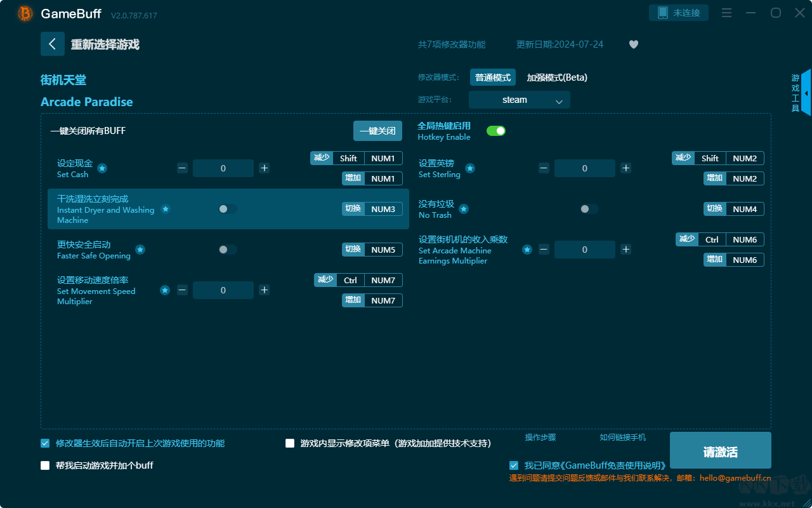Check the 游戏内显示修改项菜单 checkbox
Screen dimensions: 812x508
click(290, 443)
